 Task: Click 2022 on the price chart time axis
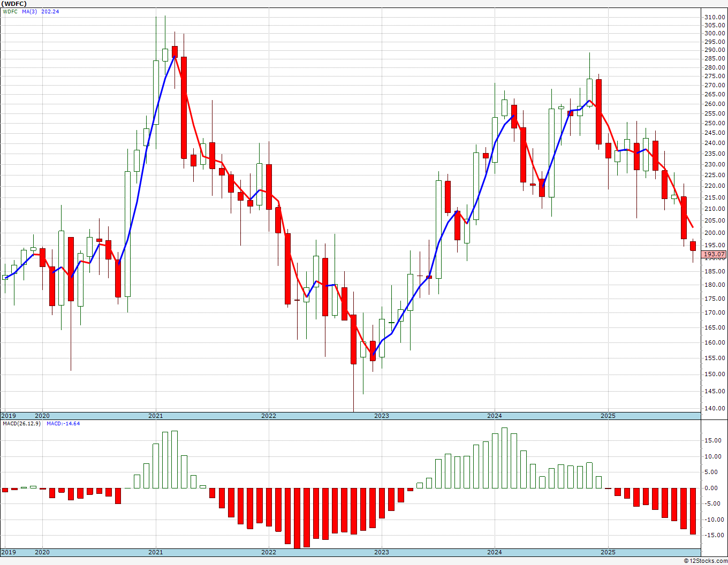269,416
